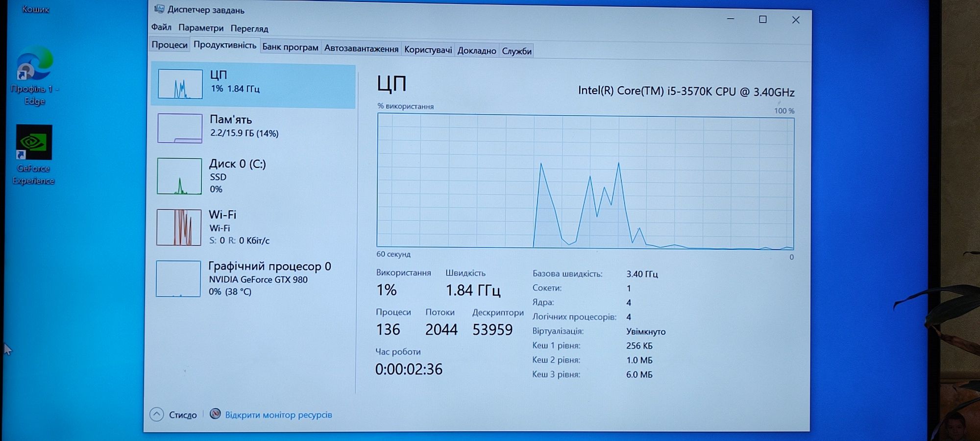This screenshot has height=441, width=980.
Task: Click the Використання 1% value
Action: pos(386,290)
